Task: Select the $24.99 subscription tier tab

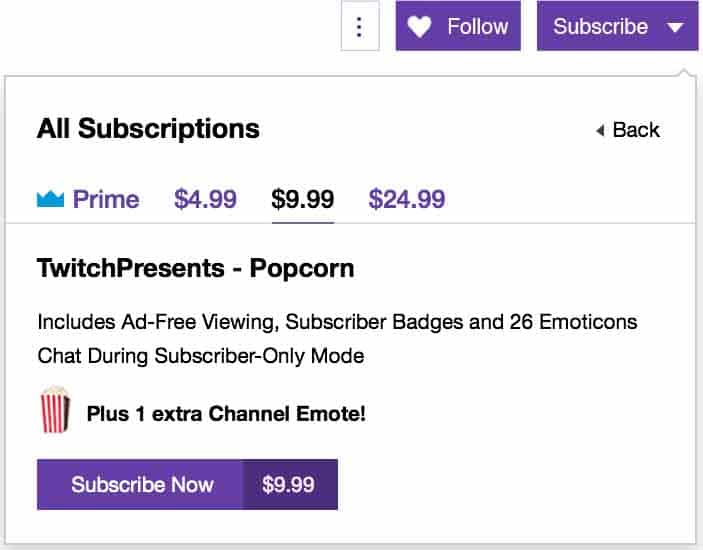Action: pyautogui.click(x=406, y=199)
